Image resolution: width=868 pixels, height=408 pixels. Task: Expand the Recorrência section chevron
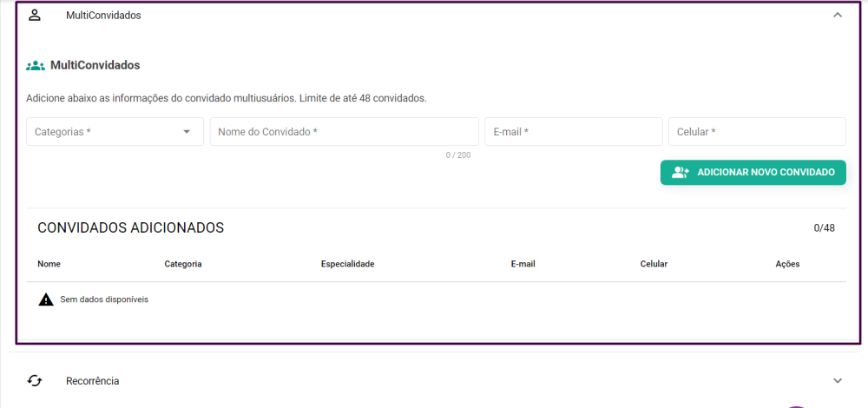[x=838, y=381]
